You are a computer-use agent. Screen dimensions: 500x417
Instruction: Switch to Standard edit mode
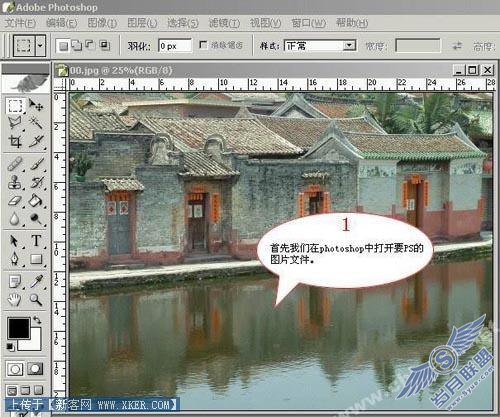click(x=15, y=369)
